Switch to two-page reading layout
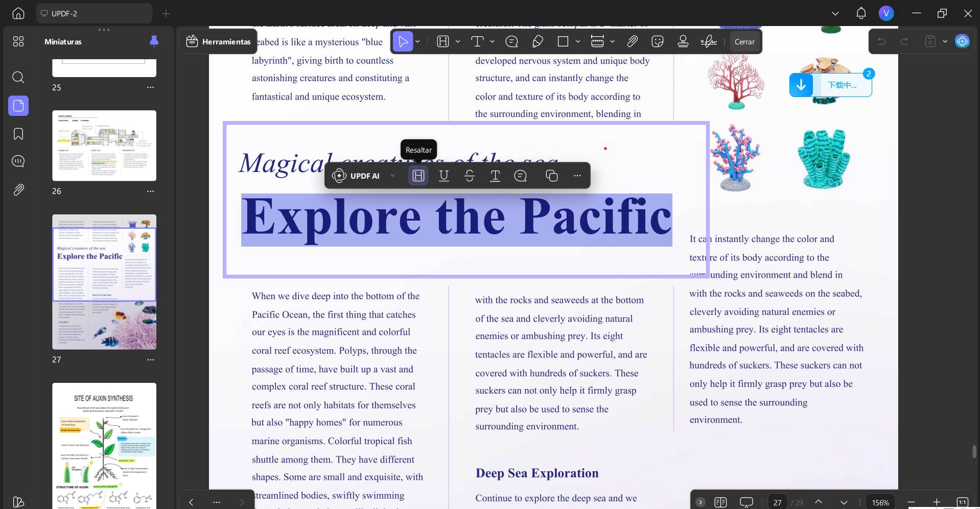 [x=721, y=502]
